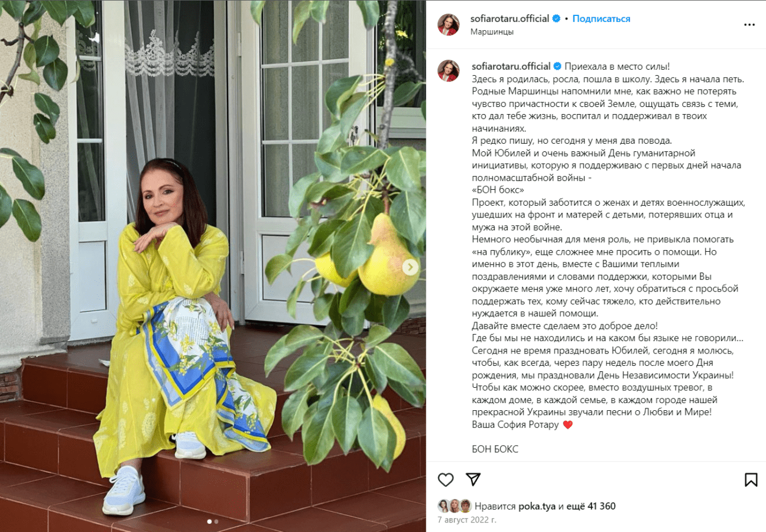Open the Маршинцы location link
The image size is (766, 532).
coord(492,32)
